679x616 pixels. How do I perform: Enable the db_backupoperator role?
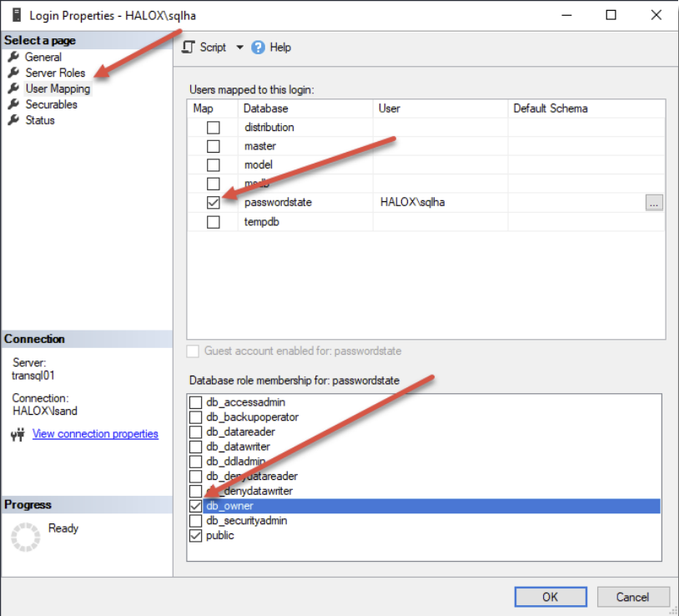point(195,417)
